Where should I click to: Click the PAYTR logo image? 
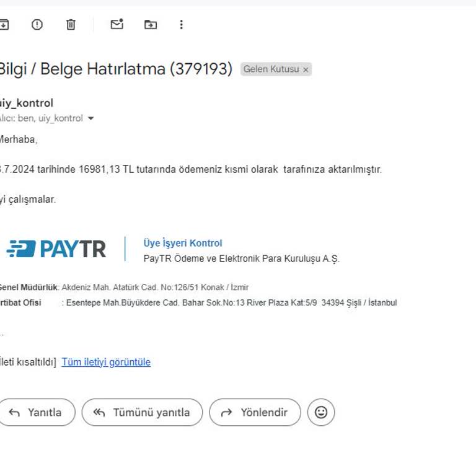pos(56,249)
